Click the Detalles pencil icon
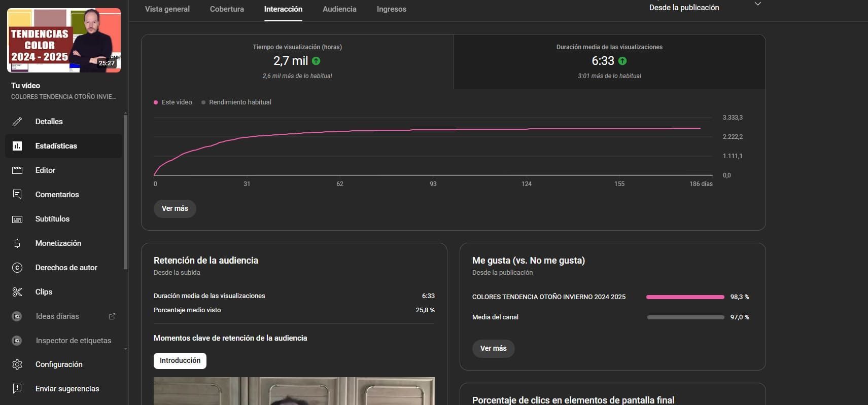The height and width of the screenshot is (405, 868). coord(17,122)
